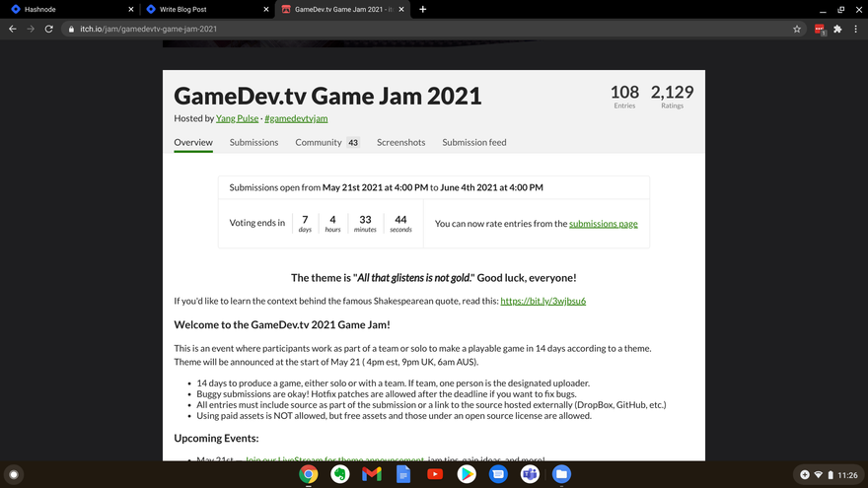
Task: Follow the submissions page link
Action: pos(603,224)
